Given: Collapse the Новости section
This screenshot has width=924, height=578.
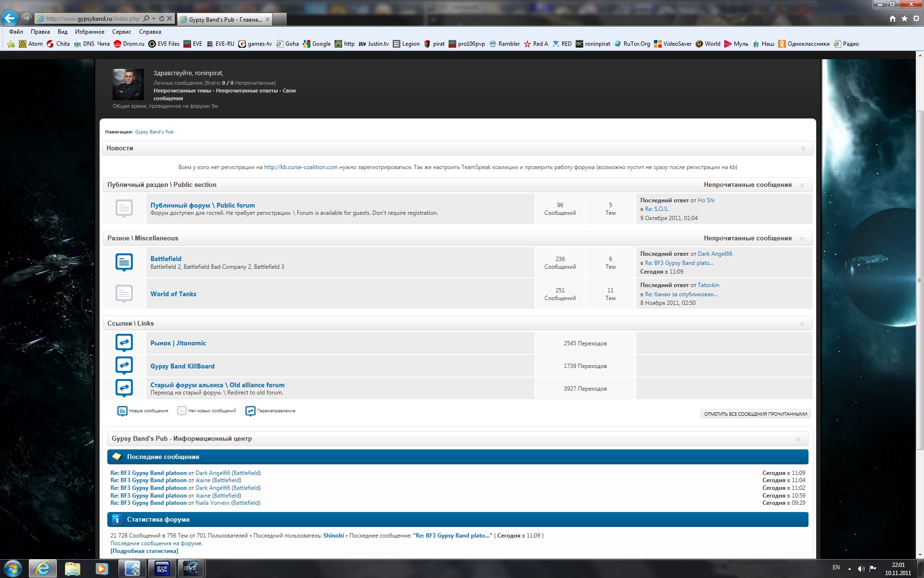Looking at the screenshot, I should 803,148.
